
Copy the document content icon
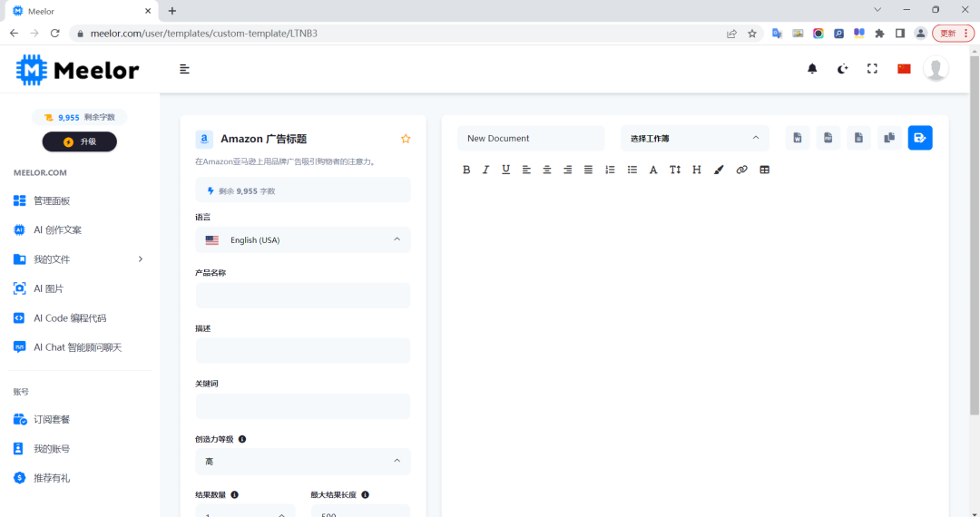point(889,138)
